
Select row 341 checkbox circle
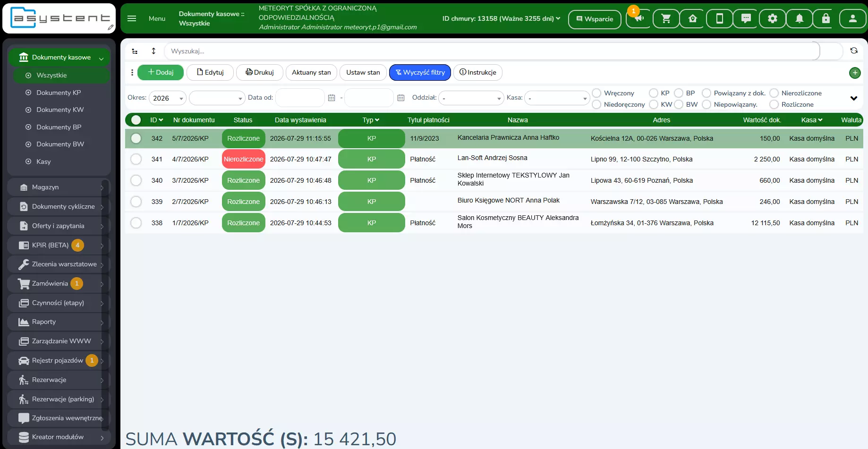tap(136, 159)
